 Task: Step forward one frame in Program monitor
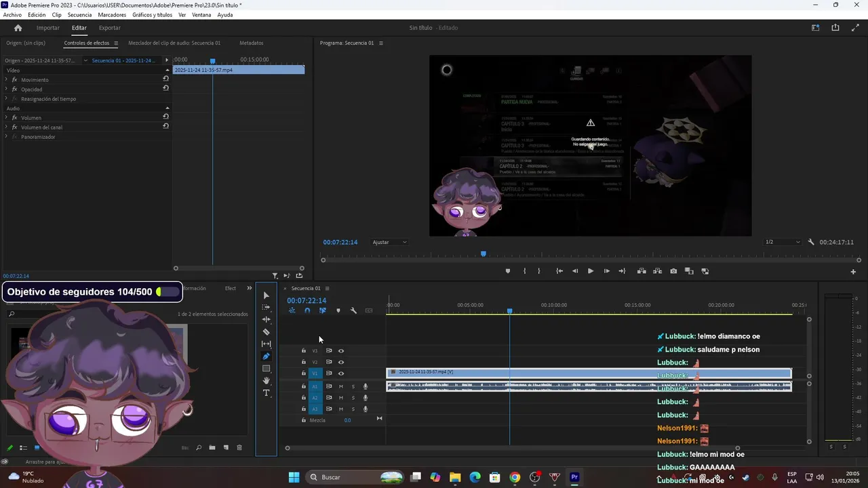607,271
